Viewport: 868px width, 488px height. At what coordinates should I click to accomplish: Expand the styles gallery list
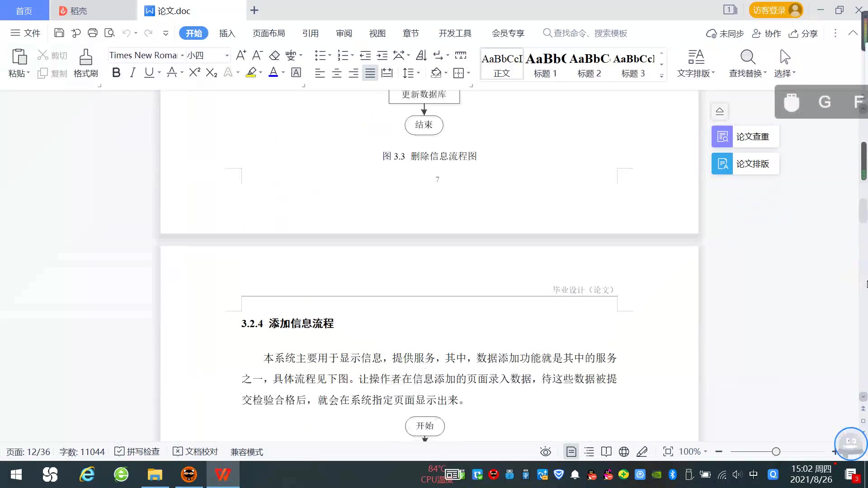click(x=661, y=76)
